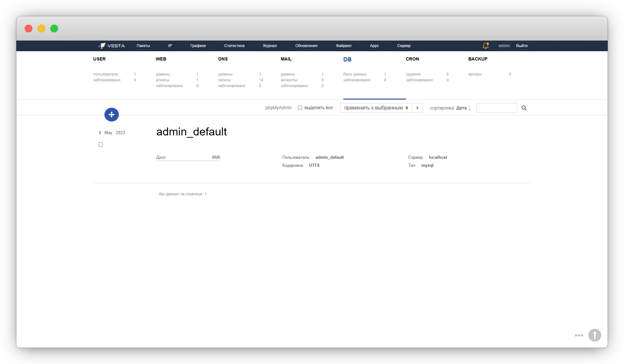Toggle selection of the listed database entry

(101, 144)
